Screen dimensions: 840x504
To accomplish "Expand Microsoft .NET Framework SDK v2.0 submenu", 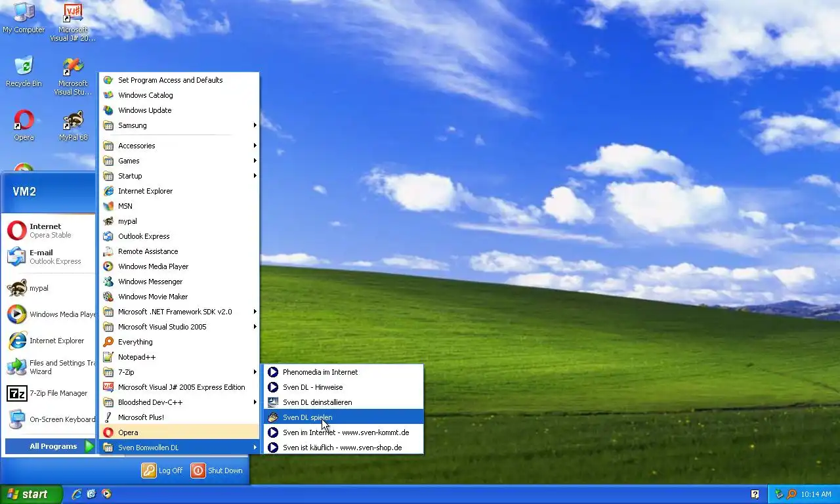I will (179, 312).
